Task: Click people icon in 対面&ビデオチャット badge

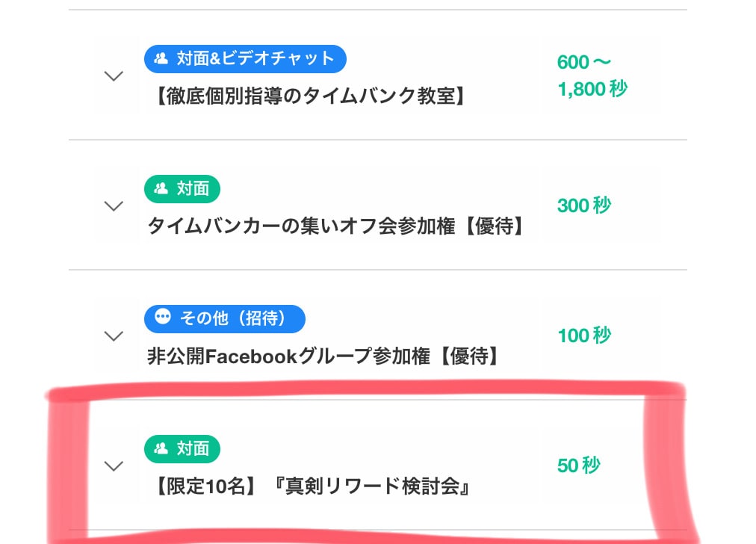Action: [x=161, y=58]
